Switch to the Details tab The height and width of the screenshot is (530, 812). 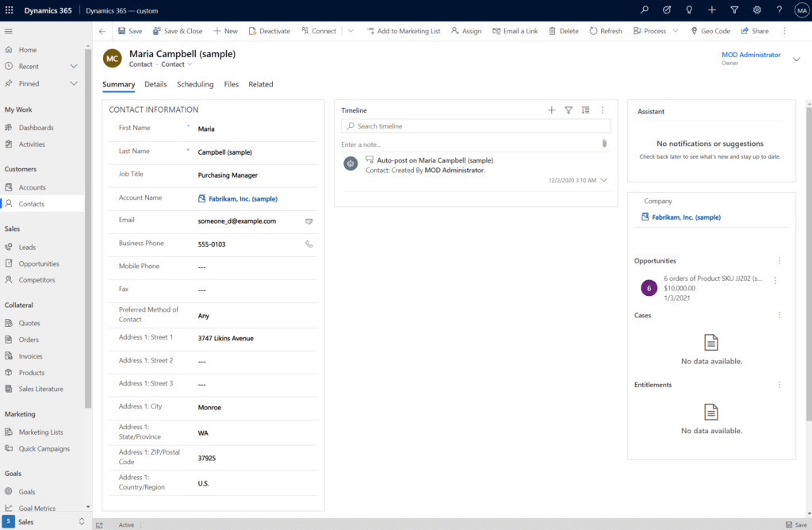coord(155,84)
